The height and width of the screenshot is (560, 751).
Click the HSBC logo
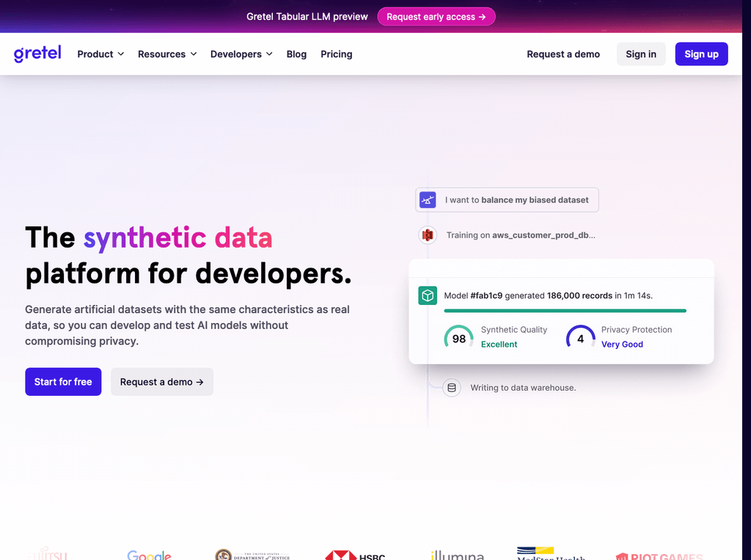tap(355, 555)
